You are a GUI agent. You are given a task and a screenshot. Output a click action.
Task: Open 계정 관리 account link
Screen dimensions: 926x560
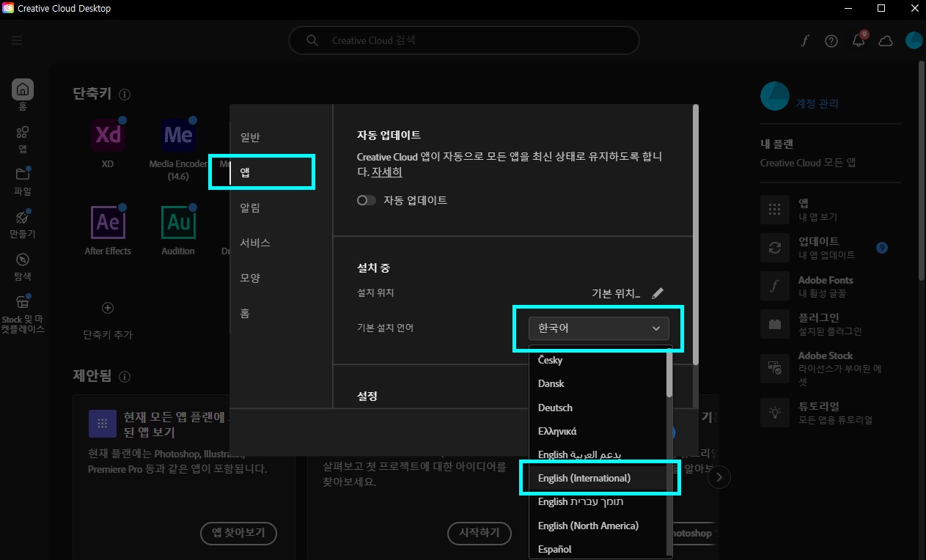click(817, 103)
